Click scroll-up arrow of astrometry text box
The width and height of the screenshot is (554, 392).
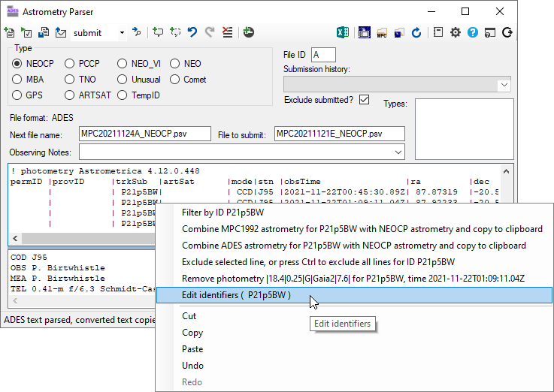pyautogui.click(x=507, y=171)
